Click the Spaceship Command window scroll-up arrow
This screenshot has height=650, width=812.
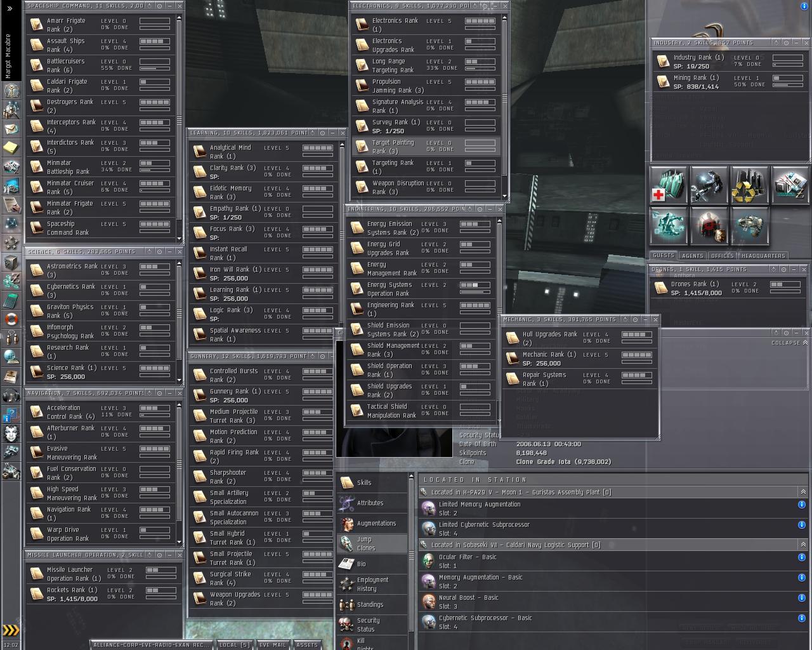click(x=179, y=17)
